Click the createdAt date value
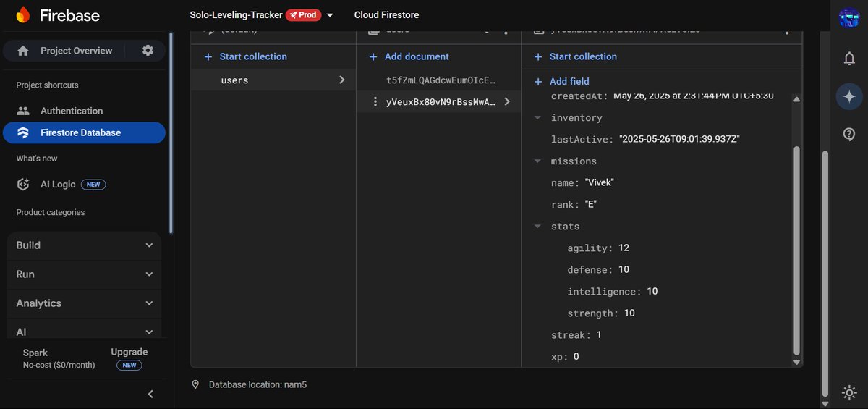The image size is (868, 409). coord(694,96)
